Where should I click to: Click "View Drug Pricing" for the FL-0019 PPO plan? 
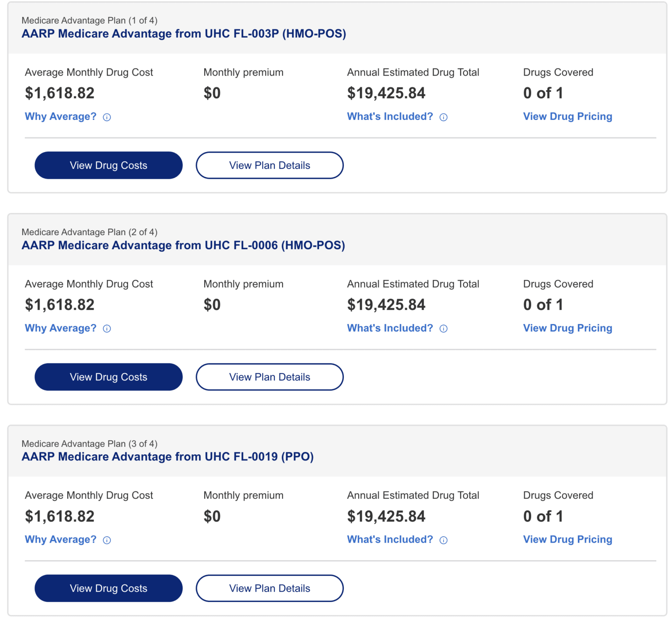(567, 540)
